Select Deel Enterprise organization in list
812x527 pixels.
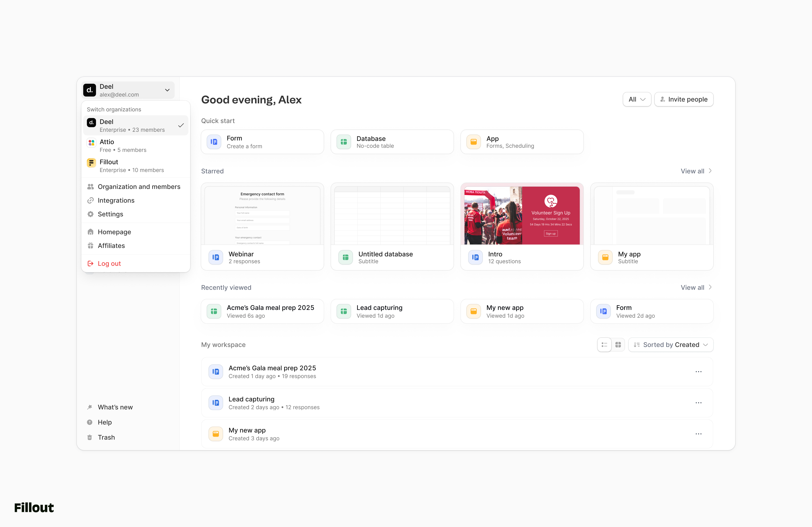(x=135, y=125)
